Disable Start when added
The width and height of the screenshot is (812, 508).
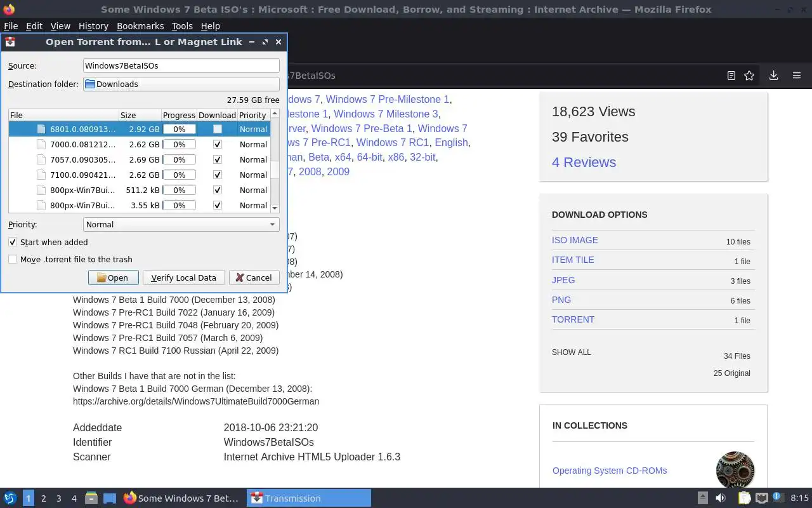[13, 242]
